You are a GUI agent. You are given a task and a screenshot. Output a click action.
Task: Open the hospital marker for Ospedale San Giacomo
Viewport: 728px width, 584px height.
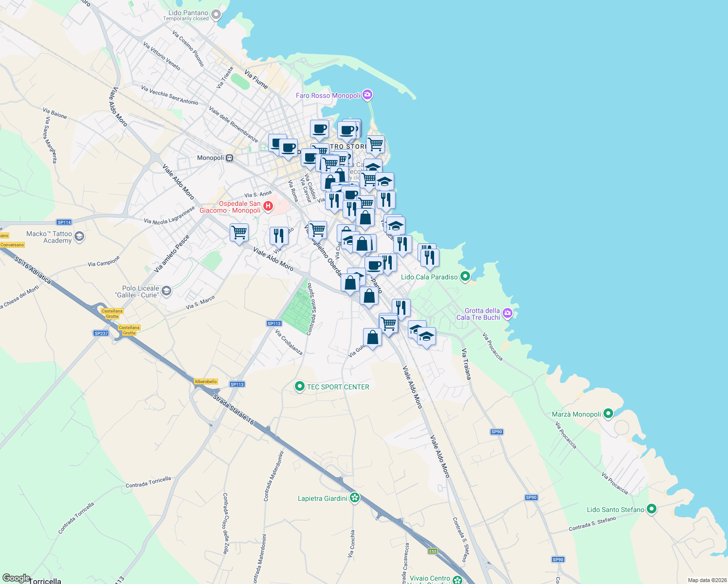pyautogui.click(x=268, y=206)
